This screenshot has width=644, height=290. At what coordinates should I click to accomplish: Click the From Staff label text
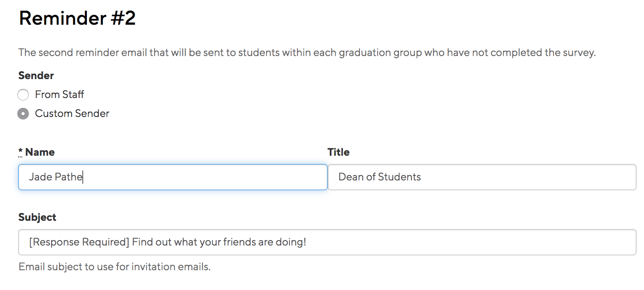pos(59,94)
